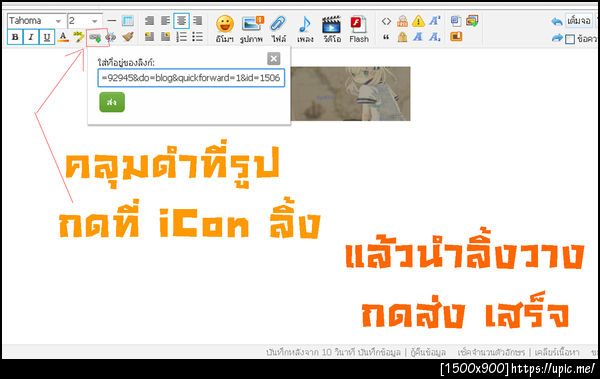Toggle bold formatting
This screenshot has height=379, width=600.
click(15, 37)
